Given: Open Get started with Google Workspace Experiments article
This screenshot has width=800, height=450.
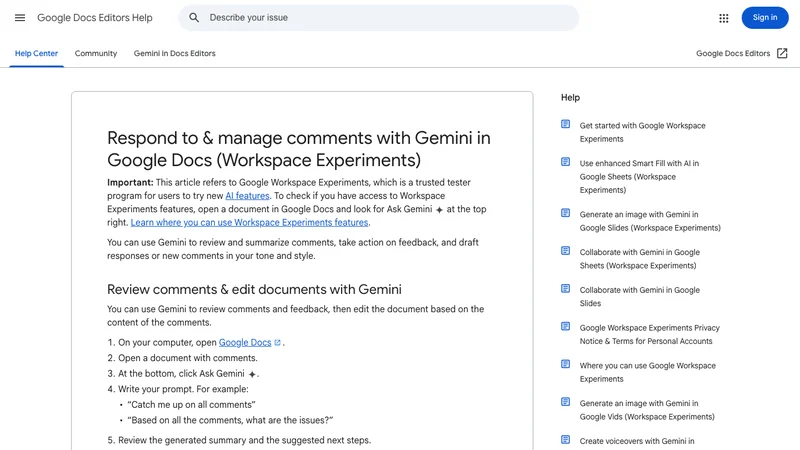Looking at the screenshot, I should [642, 132].
